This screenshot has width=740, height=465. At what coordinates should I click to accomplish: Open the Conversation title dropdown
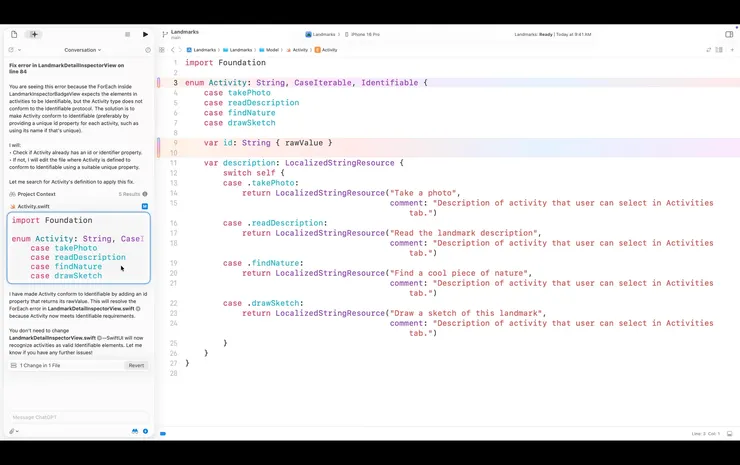tap(83, 50)
